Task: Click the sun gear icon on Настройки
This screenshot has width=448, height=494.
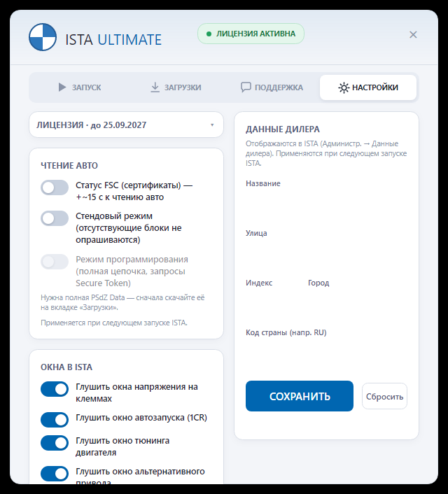Action: click(344, 87)
